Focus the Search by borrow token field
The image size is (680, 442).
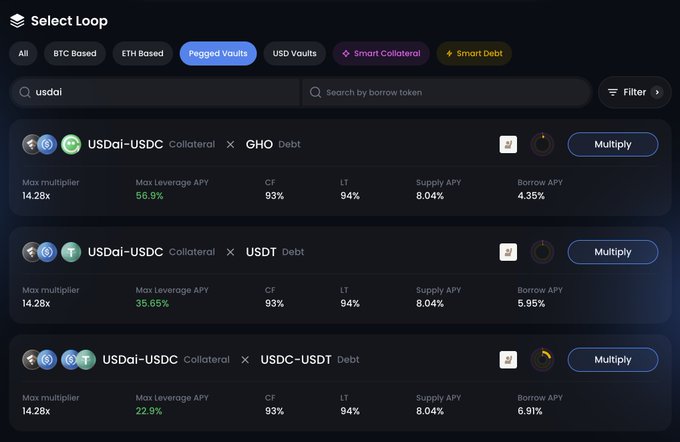[x=447, y=92]
